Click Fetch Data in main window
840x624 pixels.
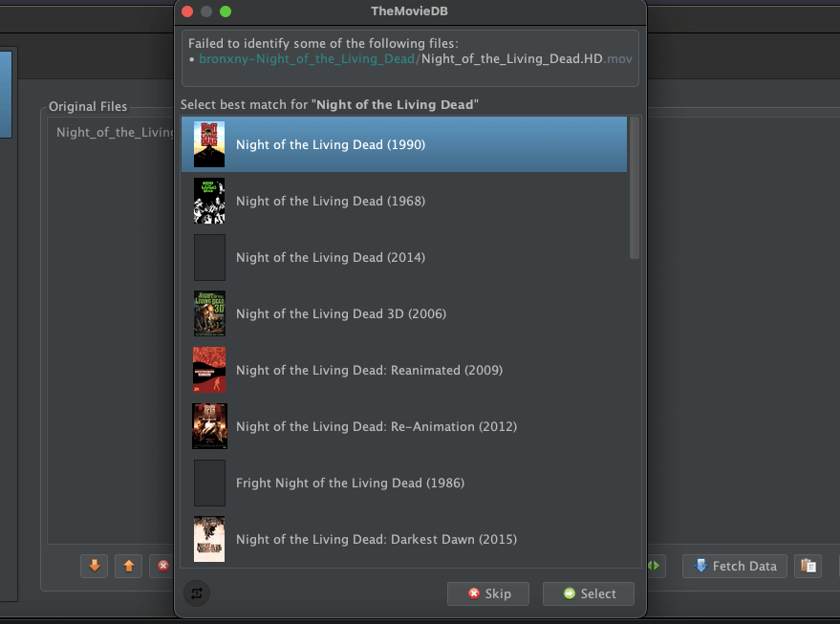[x=735, y=566]
